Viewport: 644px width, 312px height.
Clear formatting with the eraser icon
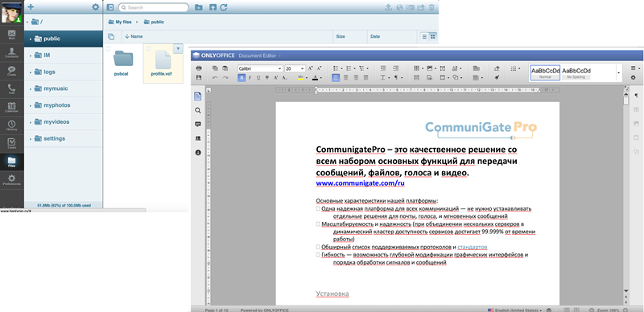(497, 68)
